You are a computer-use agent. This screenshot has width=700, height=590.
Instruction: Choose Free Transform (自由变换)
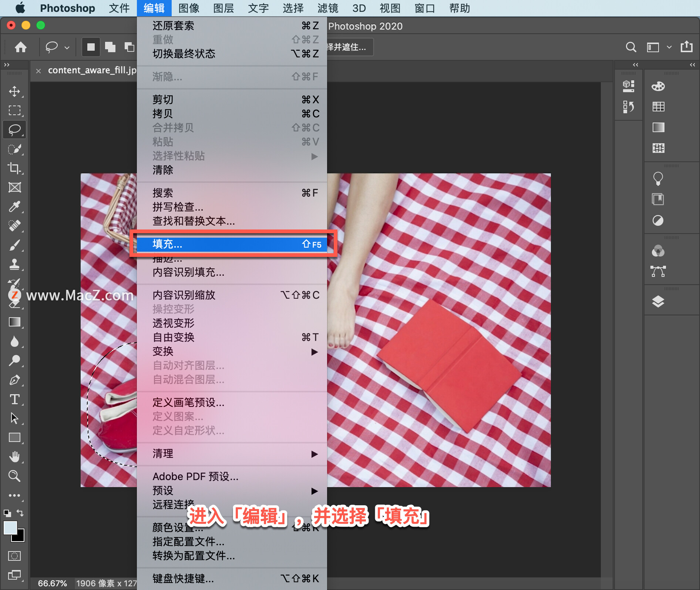point(232,337)
